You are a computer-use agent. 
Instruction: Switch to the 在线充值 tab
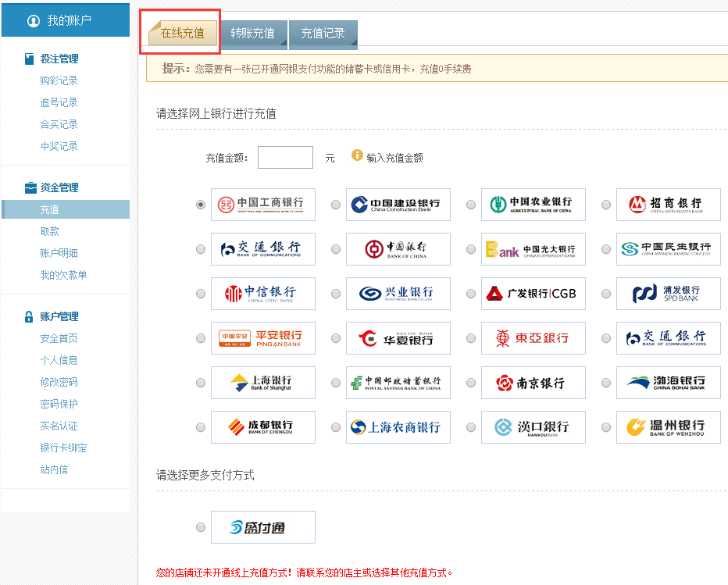(x=183, y=33)
